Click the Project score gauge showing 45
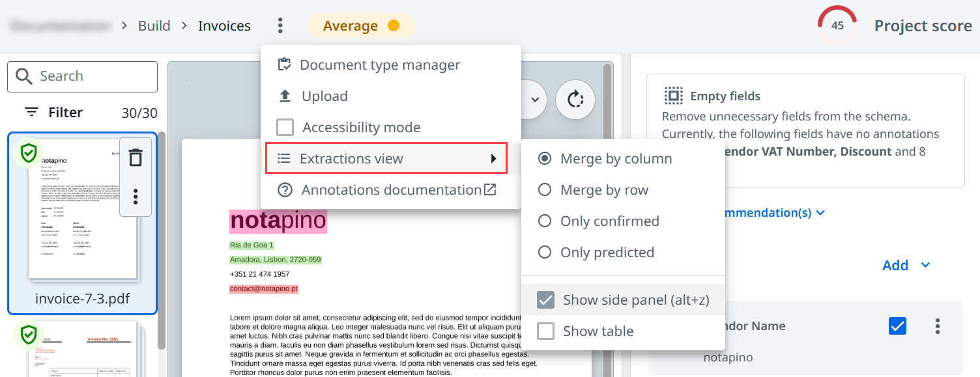The height and width of the screenshot is (377, 980). pos(837,26)
